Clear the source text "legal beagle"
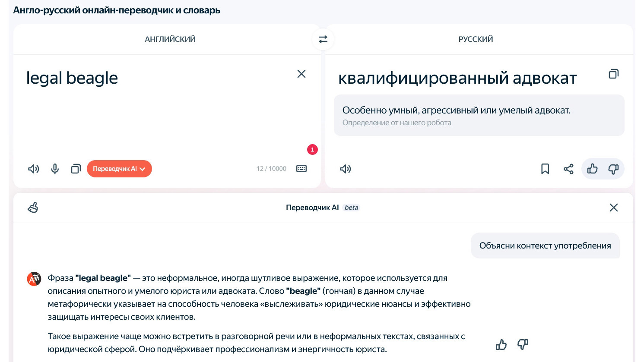Viewport: 644px width, 362px height. point(301,74)
